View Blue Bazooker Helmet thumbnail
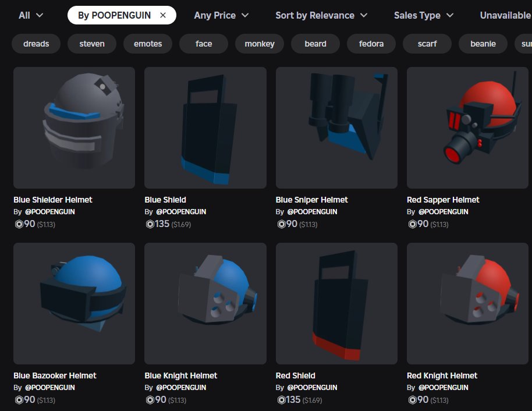The width and height of the screenshot is (532, 411). (x=75, y=303)
